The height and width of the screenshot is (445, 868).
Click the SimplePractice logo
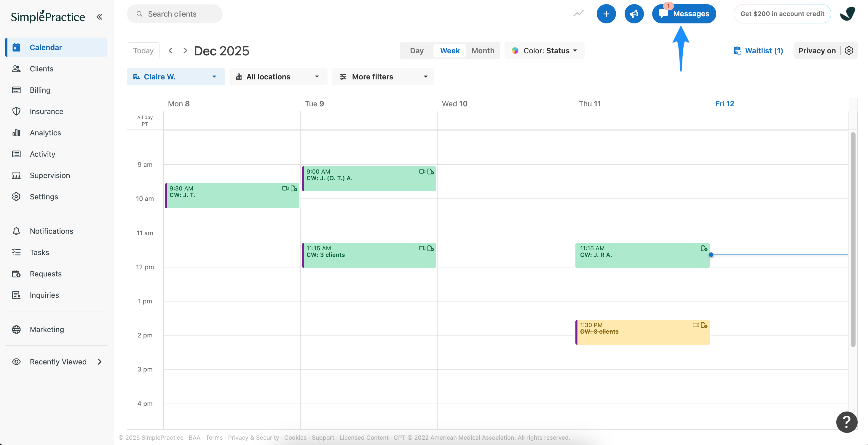point(48,16)
